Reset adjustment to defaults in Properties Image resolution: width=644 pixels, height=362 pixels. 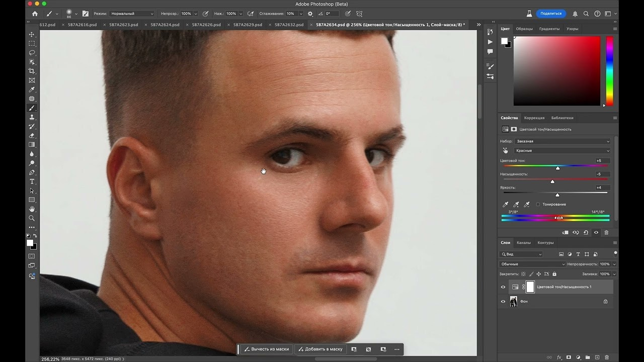586,232
